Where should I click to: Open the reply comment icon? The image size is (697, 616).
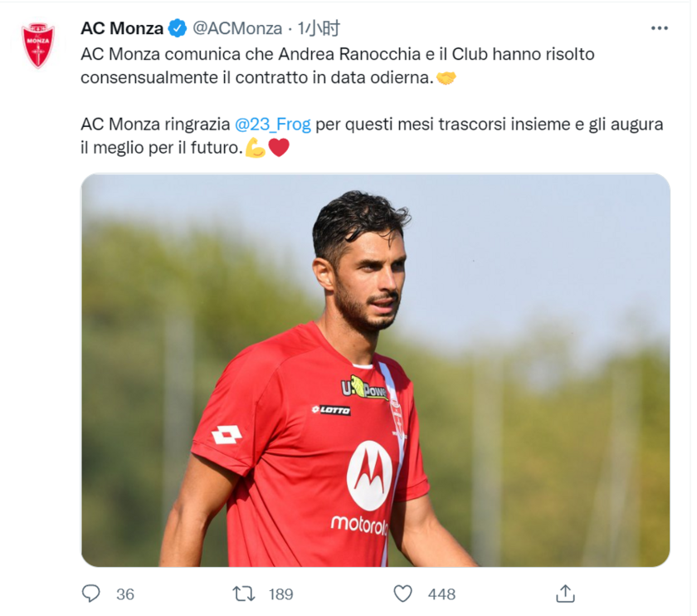(x=91, y=594)
